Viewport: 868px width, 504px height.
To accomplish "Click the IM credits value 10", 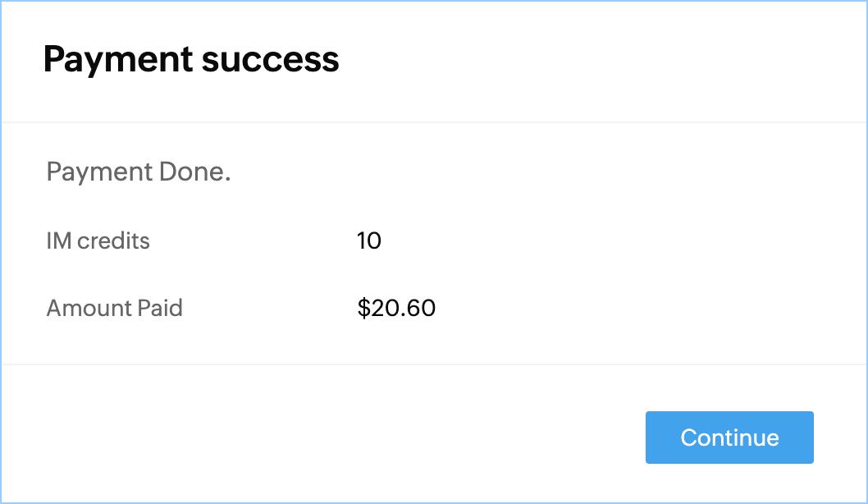I will [369, 241].
